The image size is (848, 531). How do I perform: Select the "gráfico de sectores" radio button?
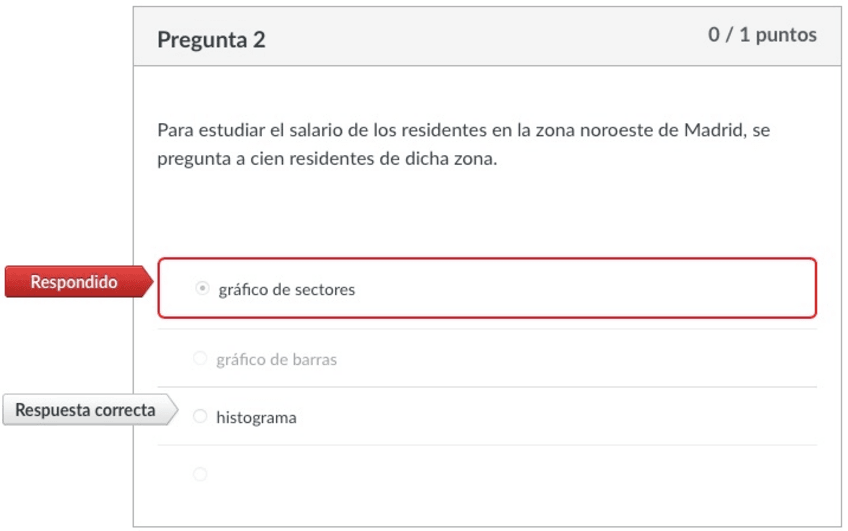(x=202, y=289)
